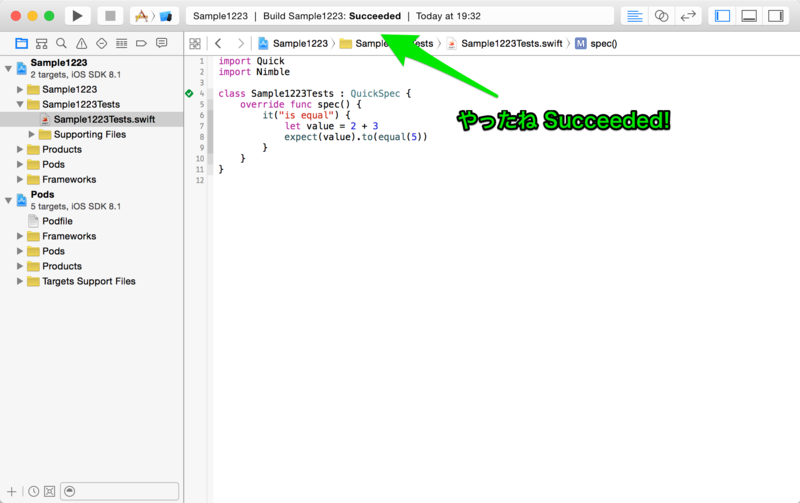Expand Frameworks under Pods project

19,236
